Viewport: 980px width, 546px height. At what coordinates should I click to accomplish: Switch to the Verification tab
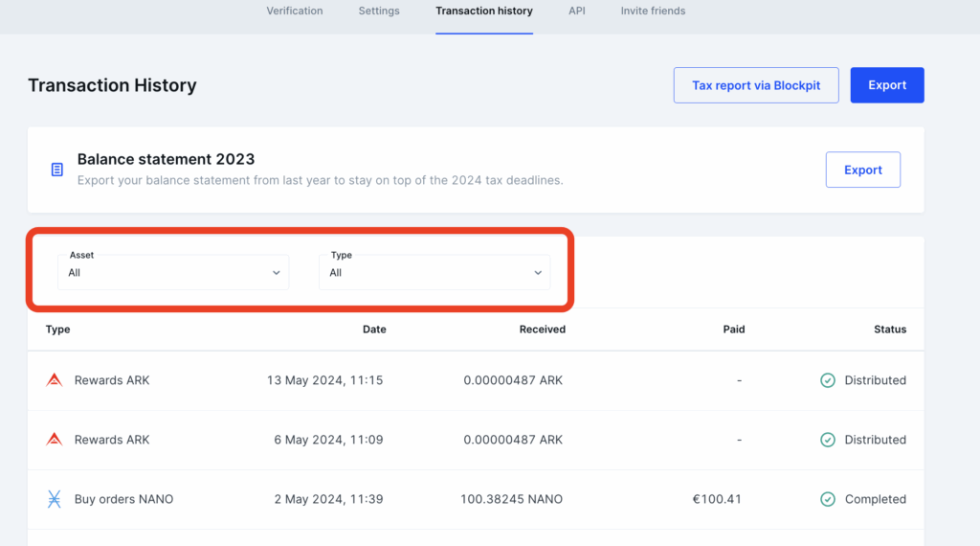click(294, 11)
